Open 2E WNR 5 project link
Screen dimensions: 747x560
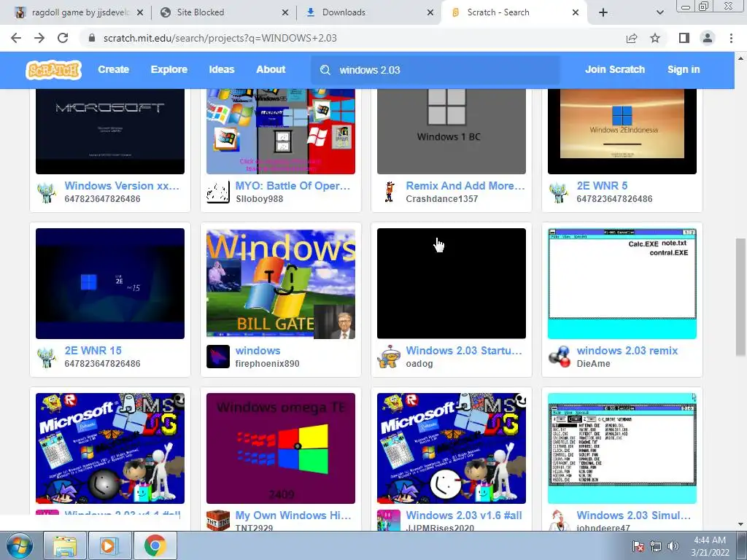click(602, 186)
